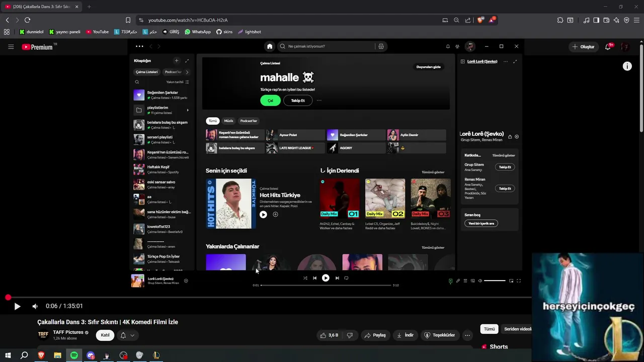The height and width of the screenshot is (362, 644).
Task: Open Spotify profile avatar
Action: tap(470, 46)
